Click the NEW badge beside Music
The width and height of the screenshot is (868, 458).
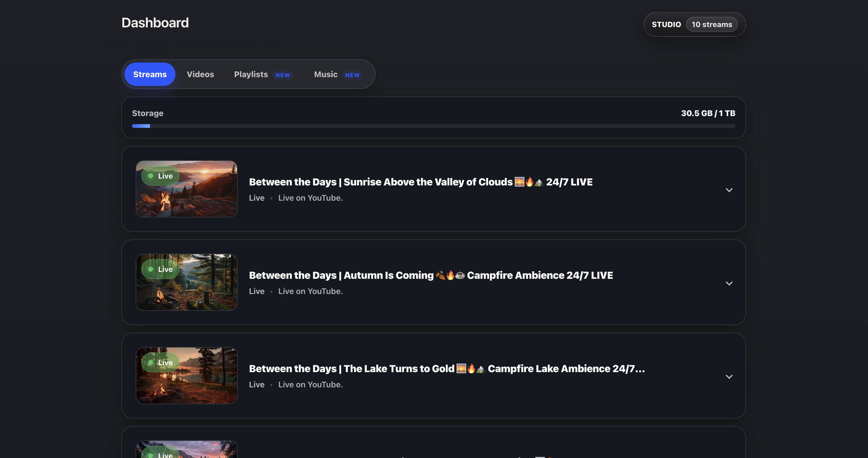click(352, 75)
